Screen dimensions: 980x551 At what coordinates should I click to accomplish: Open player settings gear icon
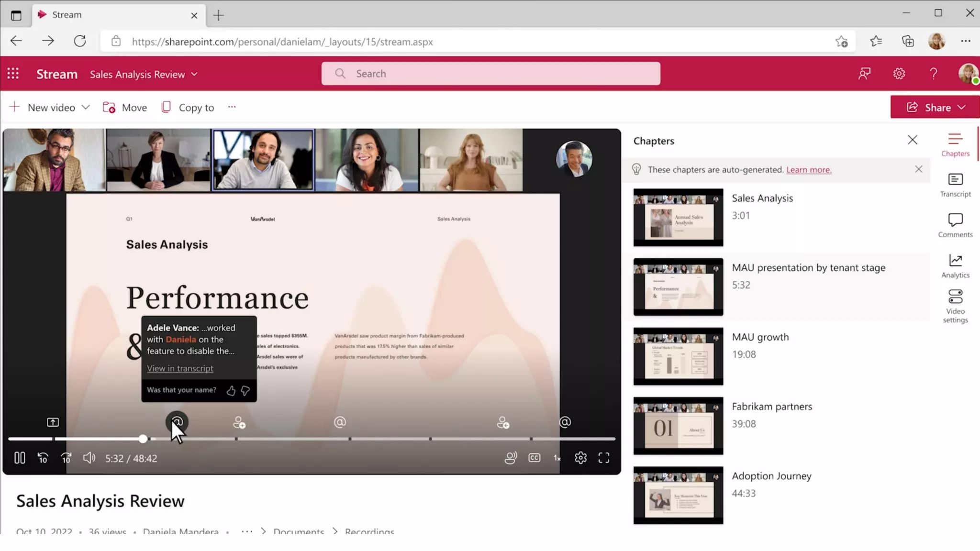pos(580,458)
